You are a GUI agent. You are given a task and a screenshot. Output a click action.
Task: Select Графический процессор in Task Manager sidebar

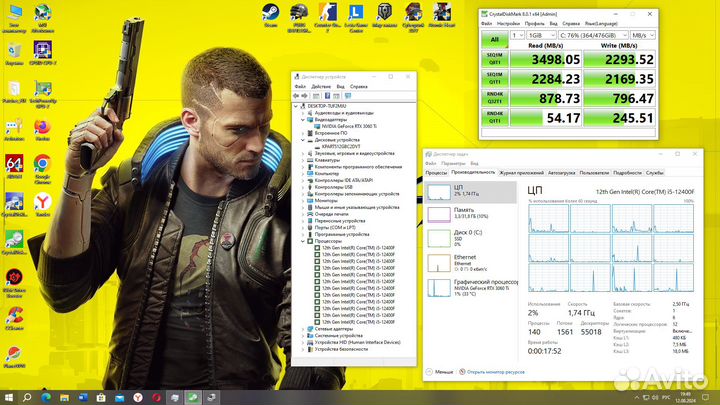click(471, 287)
